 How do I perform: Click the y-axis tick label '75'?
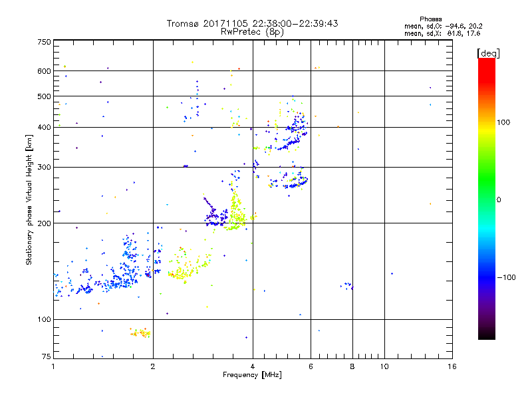click(x=47, y=356)
